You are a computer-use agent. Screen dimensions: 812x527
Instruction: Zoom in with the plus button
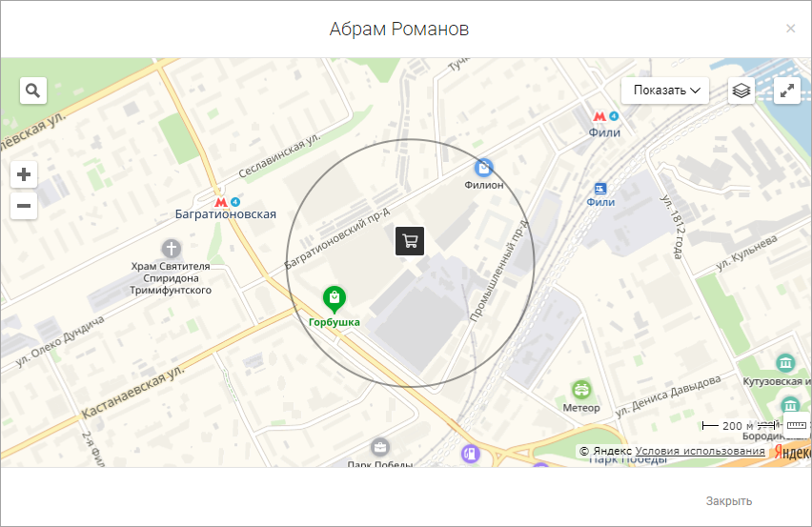click(24, 174)
